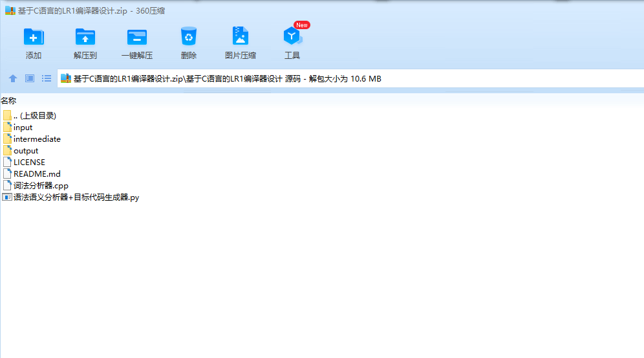644x358 pixels.
Task: Switch to thumbnail view mode icon
Action: [30, 78]
